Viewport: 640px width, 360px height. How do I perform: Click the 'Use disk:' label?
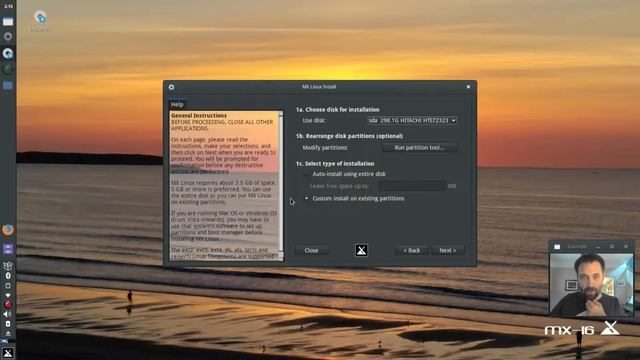tap(314, 120)
